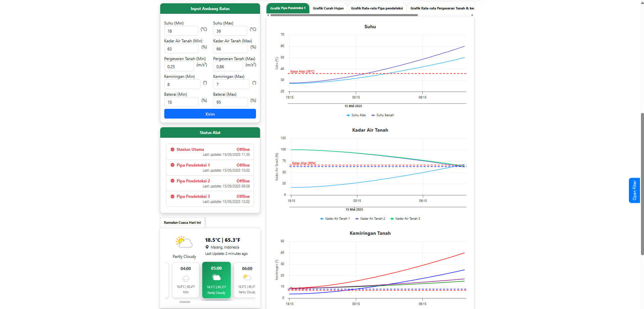Select the 05:00 forecast card
Image resolution: width=644 pixels, height=309 pixels.
[216, 280]
